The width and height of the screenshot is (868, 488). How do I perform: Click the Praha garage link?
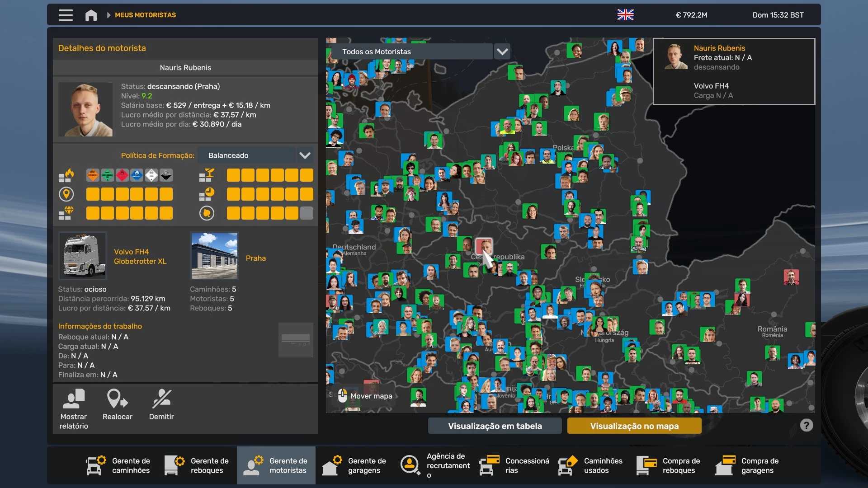pos(255,258)
